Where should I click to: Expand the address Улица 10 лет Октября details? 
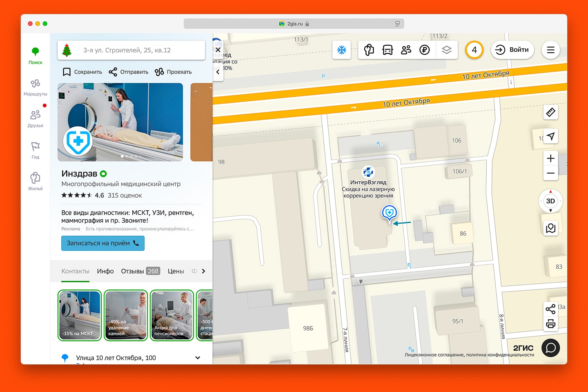198,358
